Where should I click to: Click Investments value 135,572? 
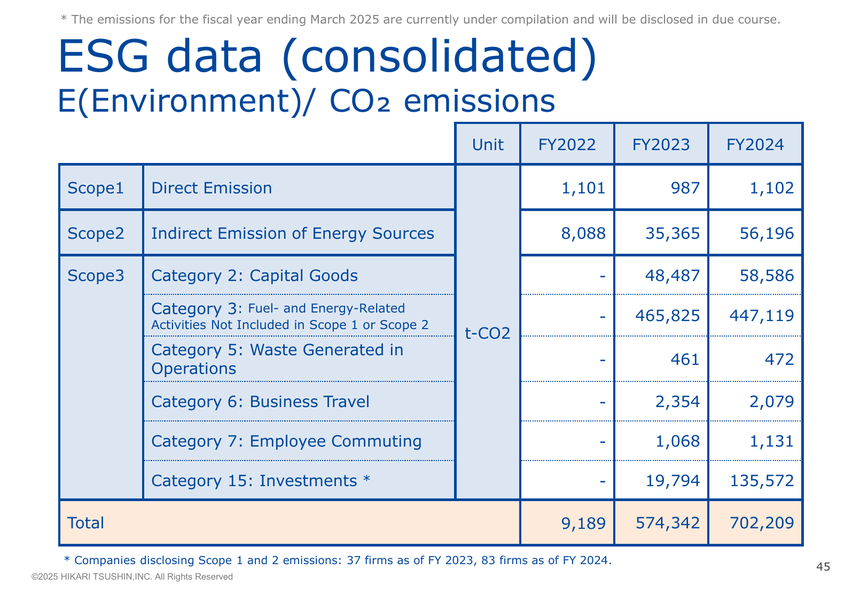762,481
